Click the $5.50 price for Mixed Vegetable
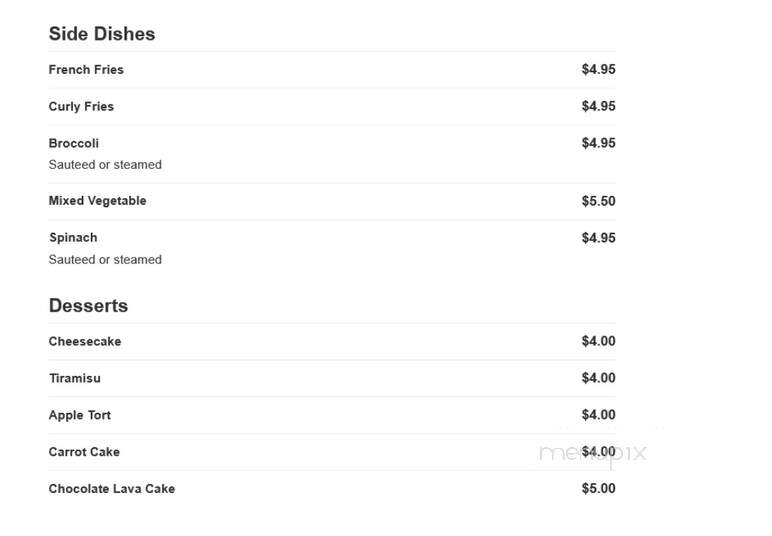This screenshot has height=536, width=772. 599,201
